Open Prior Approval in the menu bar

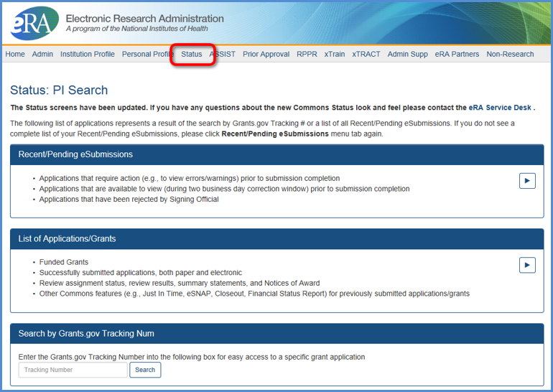[x=266, y=54]
